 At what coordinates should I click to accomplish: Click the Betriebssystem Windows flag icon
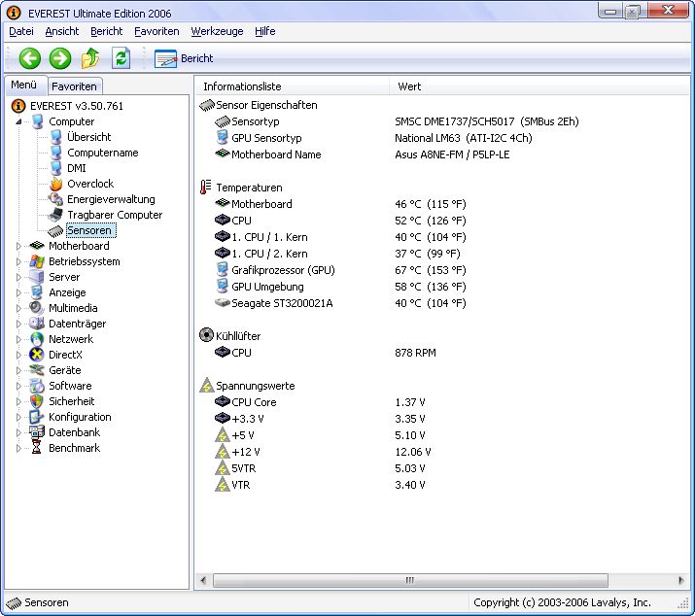37,261
